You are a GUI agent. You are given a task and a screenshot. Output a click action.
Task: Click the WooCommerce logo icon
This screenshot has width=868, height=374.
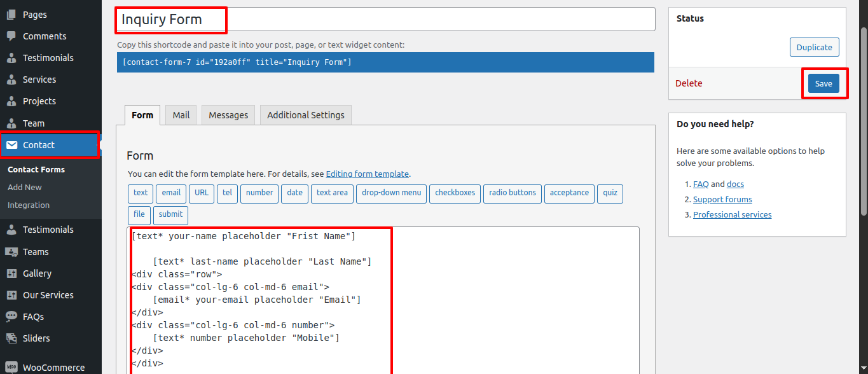11,368
